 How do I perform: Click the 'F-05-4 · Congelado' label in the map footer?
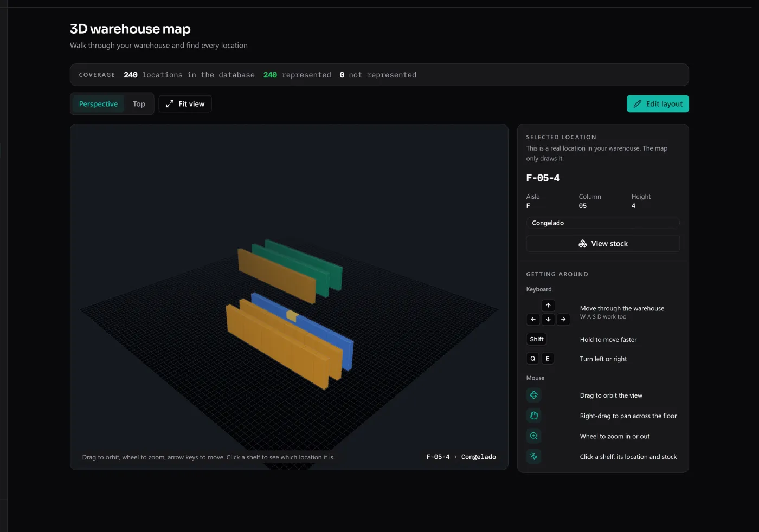pos(461,457)
